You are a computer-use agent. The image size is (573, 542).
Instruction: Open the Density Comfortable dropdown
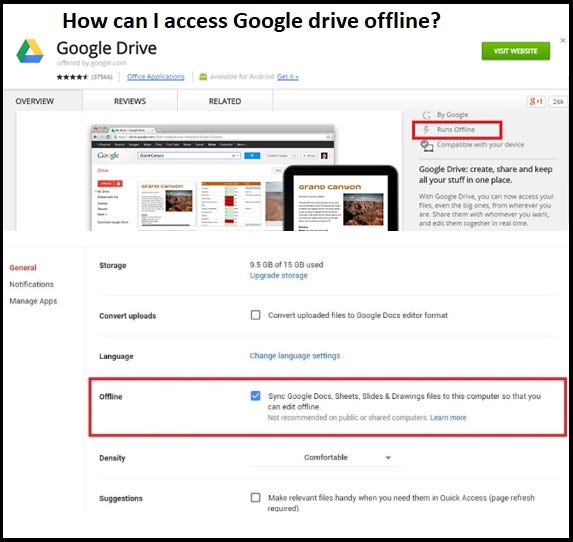coord(326,458)
